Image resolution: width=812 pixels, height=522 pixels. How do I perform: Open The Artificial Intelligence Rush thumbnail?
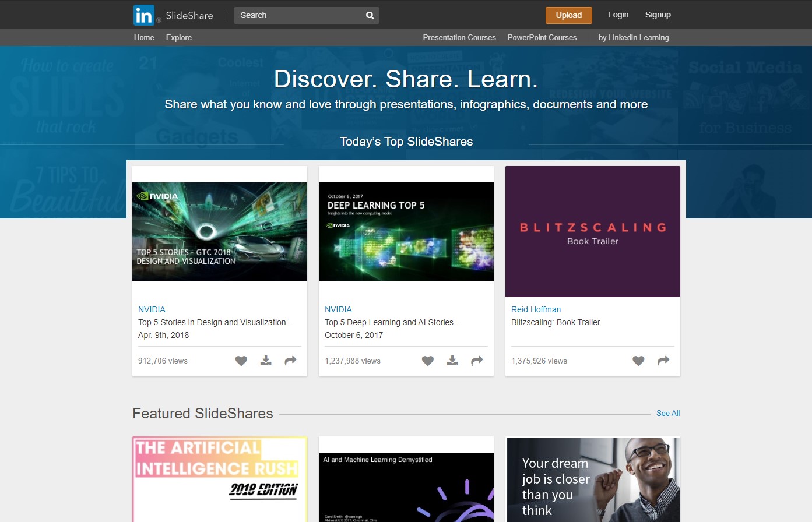[x=220, y=479]
